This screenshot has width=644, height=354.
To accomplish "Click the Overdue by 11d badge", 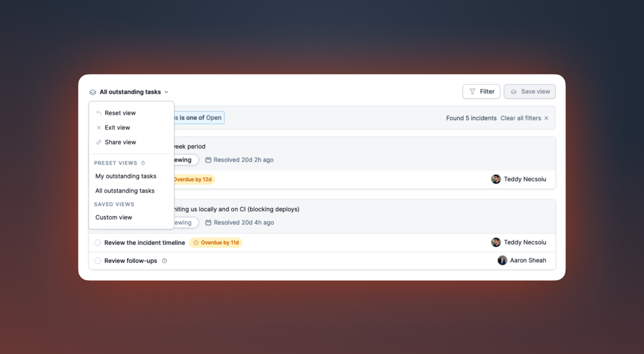I will point(216,243).
